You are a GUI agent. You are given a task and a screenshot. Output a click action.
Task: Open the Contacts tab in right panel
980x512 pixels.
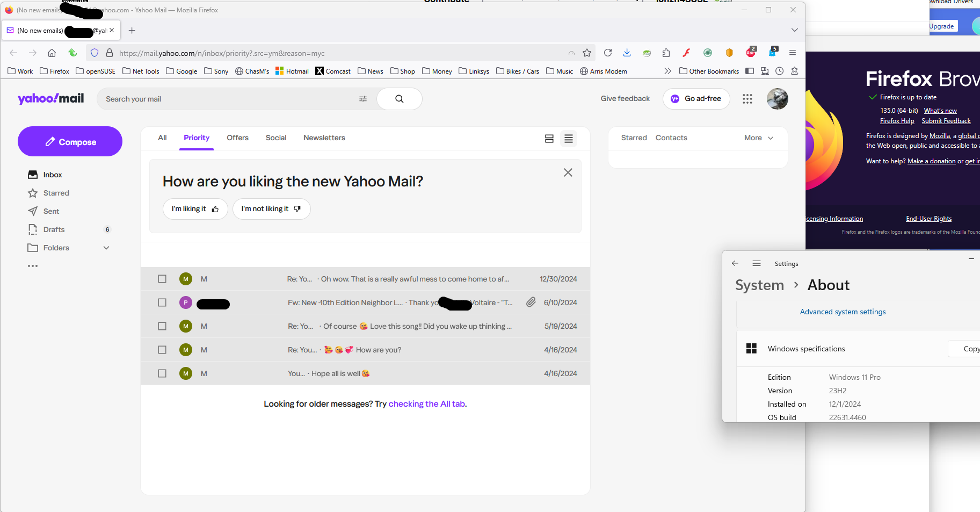671,138
